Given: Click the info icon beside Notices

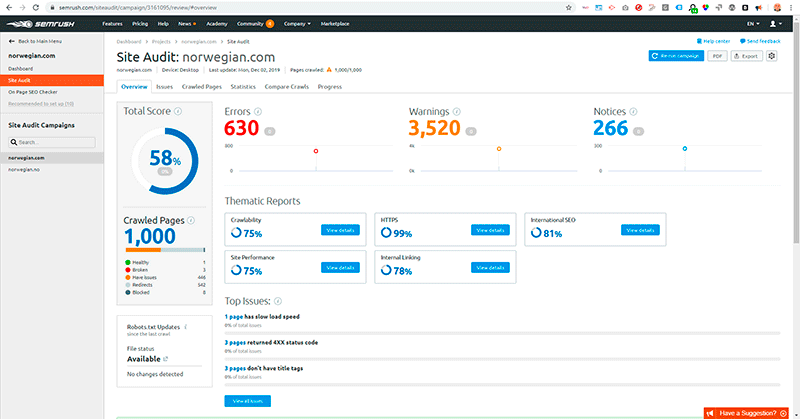Looking at the screenshot, I should [633, 111].
